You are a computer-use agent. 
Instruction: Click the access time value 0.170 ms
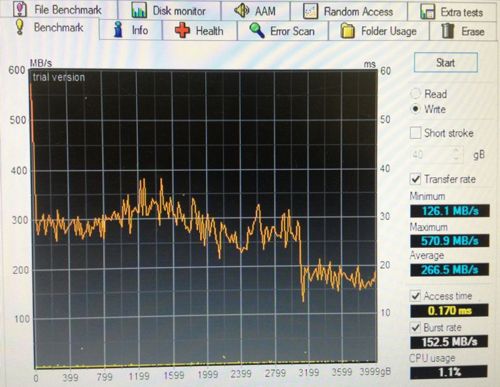(x=449, y=311)
